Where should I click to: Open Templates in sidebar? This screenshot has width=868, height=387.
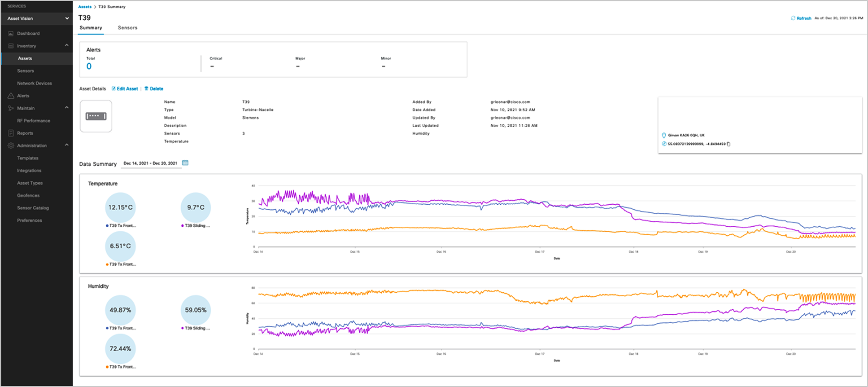tap(28, 158)
